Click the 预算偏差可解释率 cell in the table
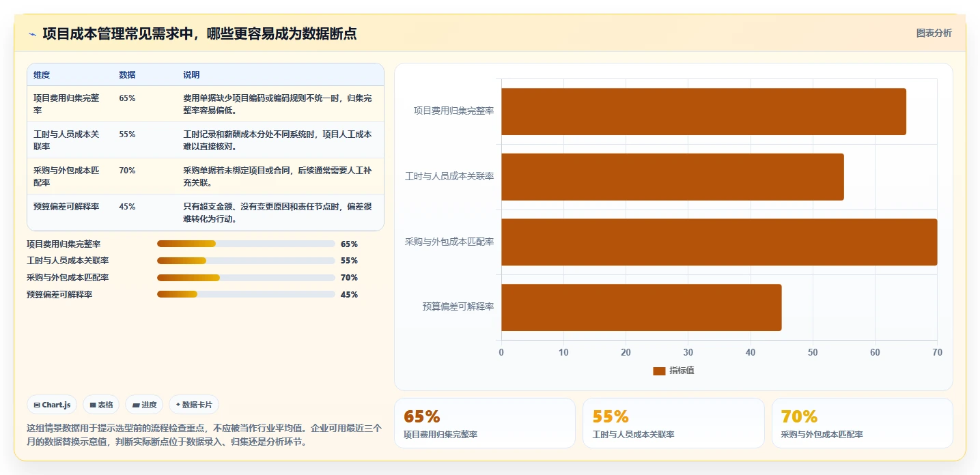The image size is (980, 475). [66, 207]
